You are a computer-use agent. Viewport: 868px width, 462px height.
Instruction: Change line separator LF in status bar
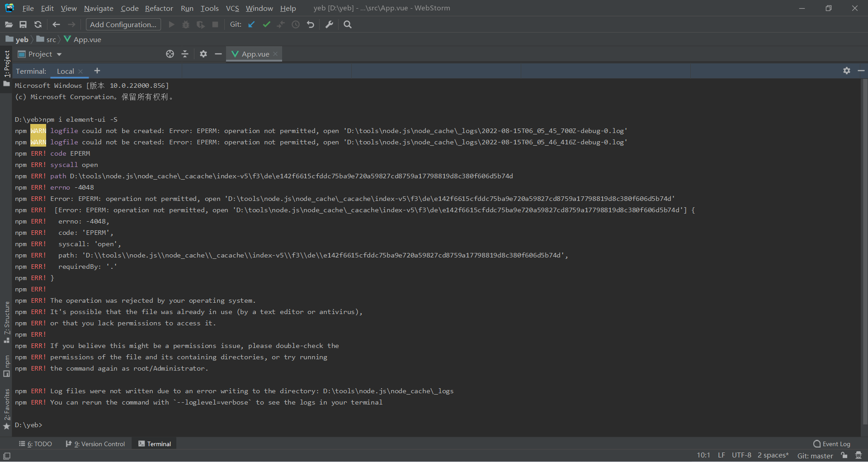click(722, 455)
